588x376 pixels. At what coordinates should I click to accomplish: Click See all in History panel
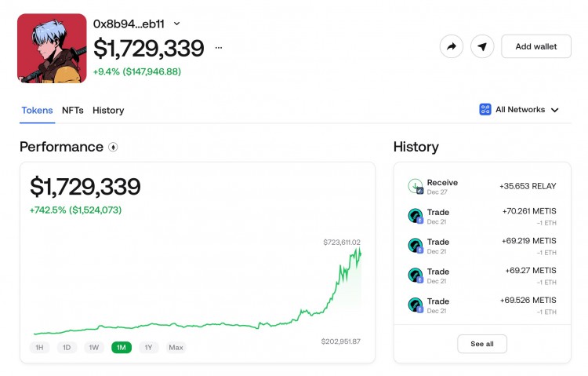pyautogui.click(x=482, y=344)
